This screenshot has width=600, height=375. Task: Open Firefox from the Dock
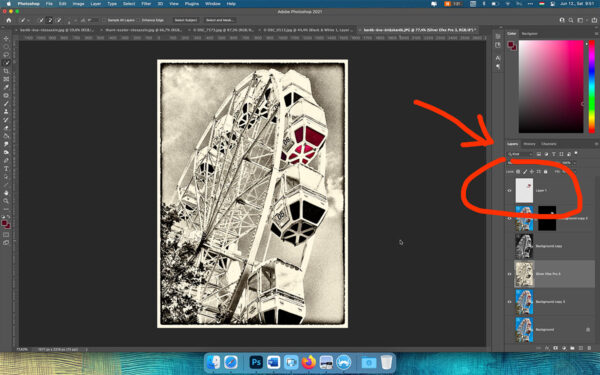click(x=308, y=362)
